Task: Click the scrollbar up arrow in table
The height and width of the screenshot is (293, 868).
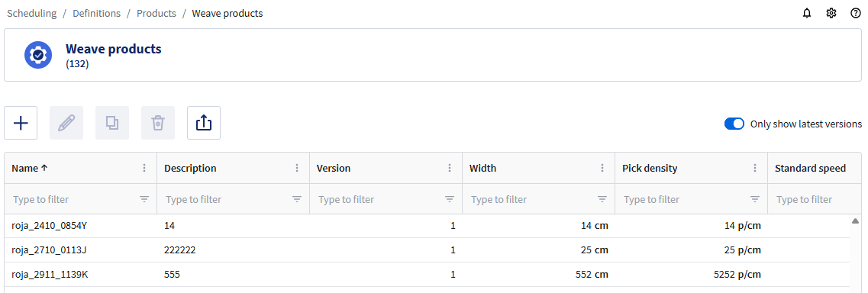Action: tap(855, 221)
